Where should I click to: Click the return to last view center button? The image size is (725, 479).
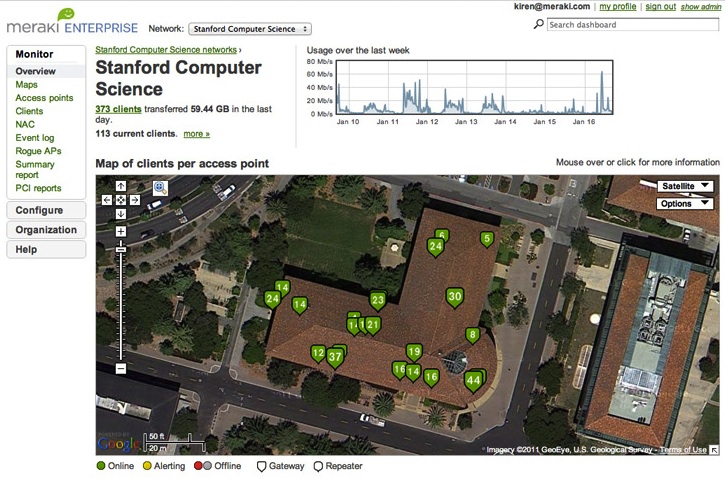[x=121, y=200]
